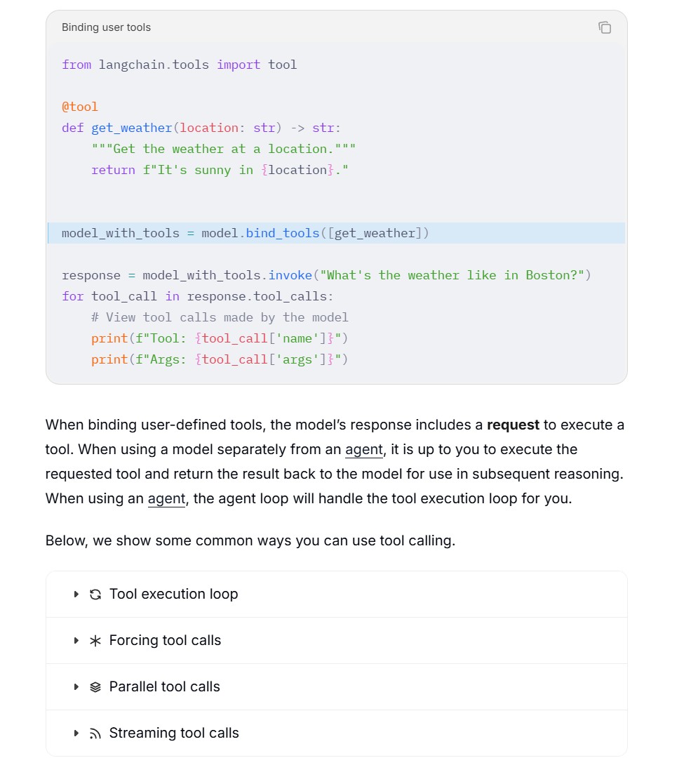
Task: Copy the Binding user tools code
Action: pyautogui.click(x=605, y=27)
